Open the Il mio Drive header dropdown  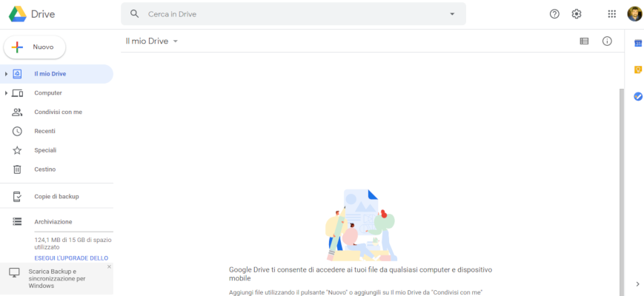point(176,41)
